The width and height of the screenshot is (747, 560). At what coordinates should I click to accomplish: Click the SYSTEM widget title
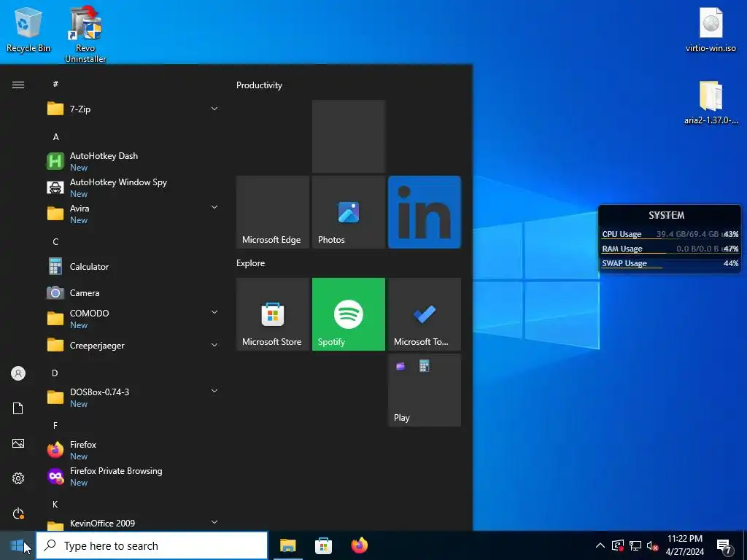pos(667,215)
